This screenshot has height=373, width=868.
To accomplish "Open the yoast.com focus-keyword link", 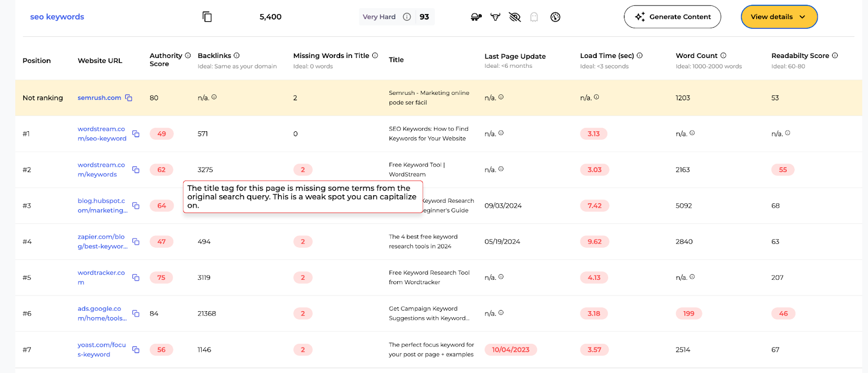I will [101, 350].
